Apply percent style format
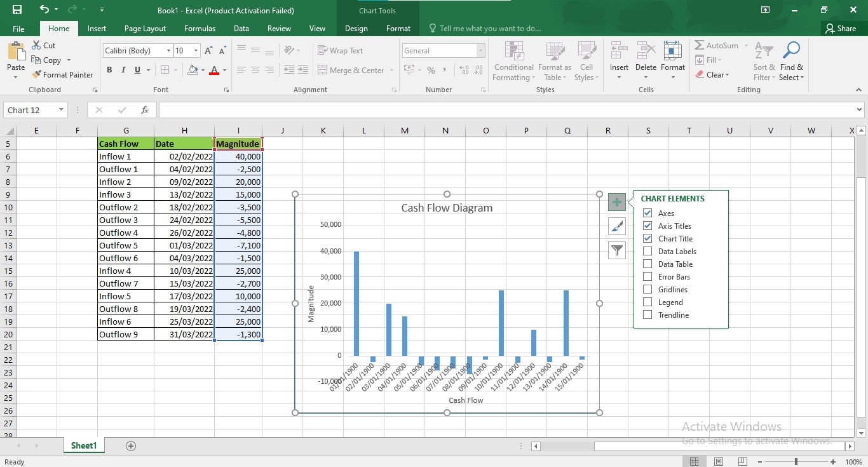 click(431, 70)
